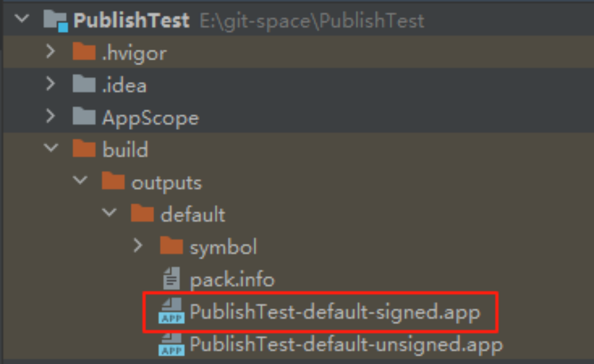Click the orange build folder icon

(84, 150)
